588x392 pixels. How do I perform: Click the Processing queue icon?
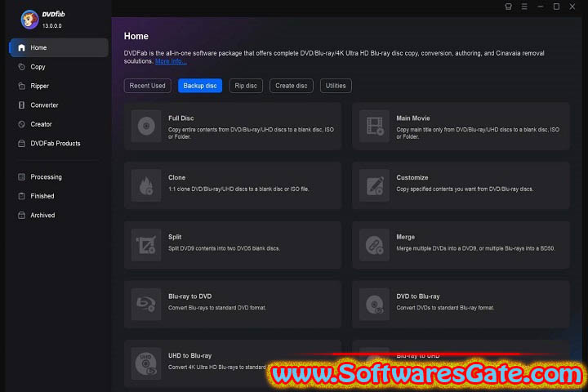(21, 176)
